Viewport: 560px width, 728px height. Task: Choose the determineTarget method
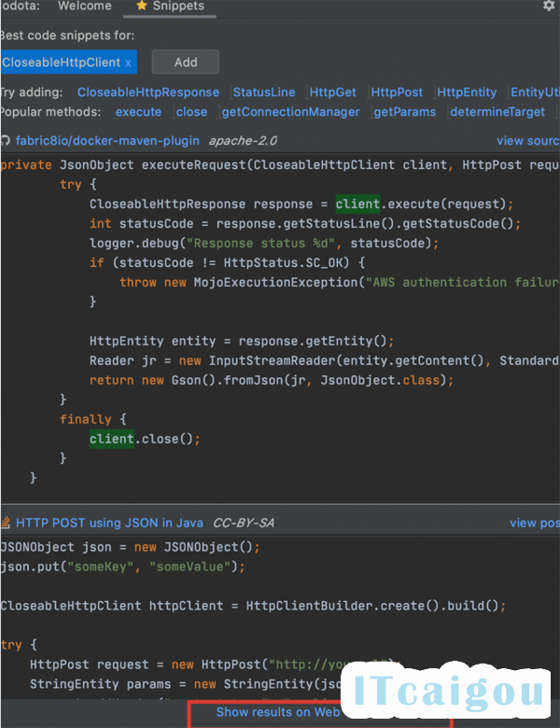click(x=497, y=112)
